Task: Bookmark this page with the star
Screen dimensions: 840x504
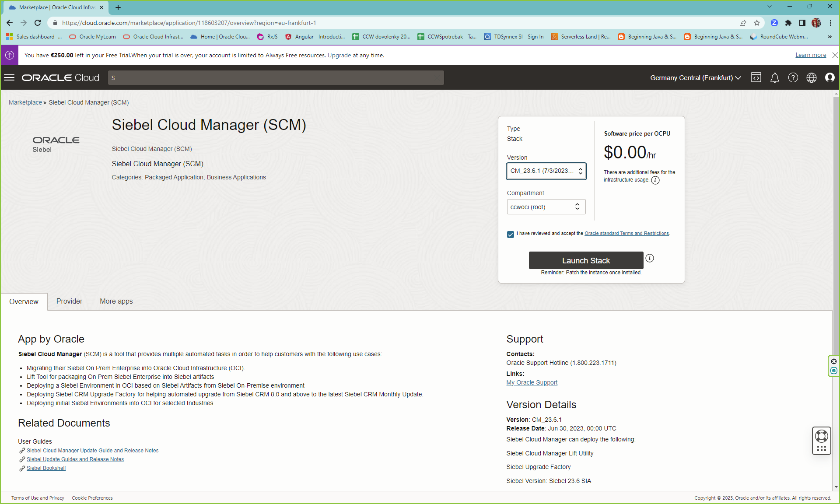Action: (x=757, y=23)
